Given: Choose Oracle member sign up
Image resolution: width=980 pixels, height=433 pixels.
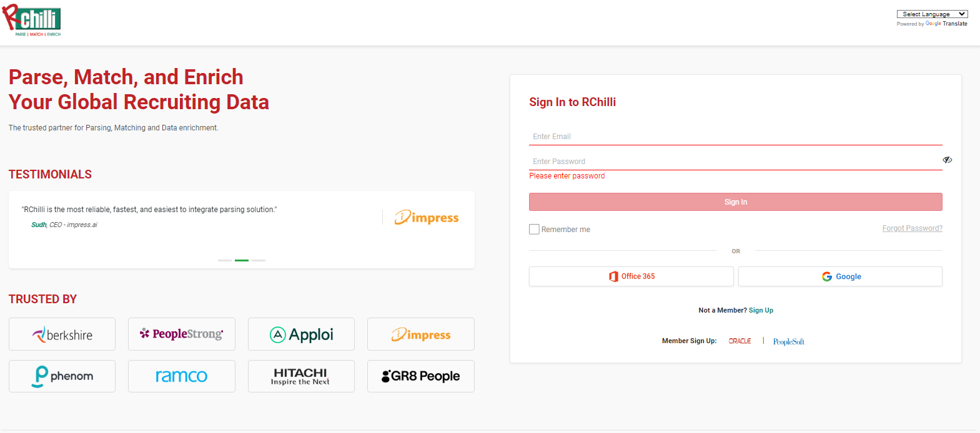Looking at the screenshot, I should click(740, 341).
